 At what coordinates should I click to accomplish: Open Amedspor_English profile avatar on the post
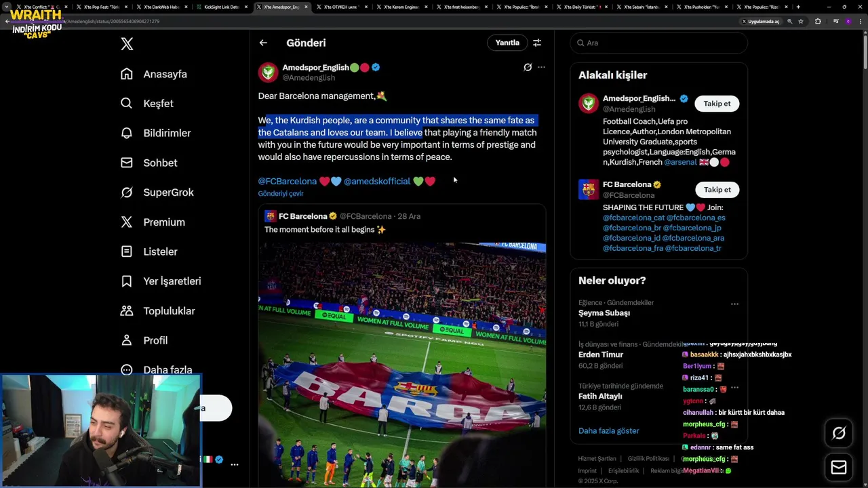[268, 73]
